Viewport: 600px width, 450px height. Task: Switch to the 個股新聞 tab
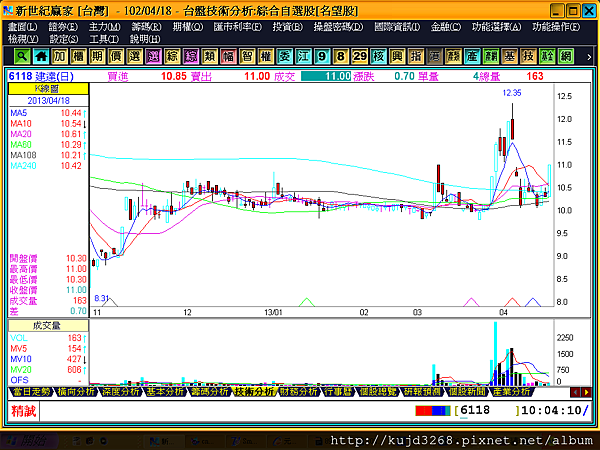pos(467,391)
